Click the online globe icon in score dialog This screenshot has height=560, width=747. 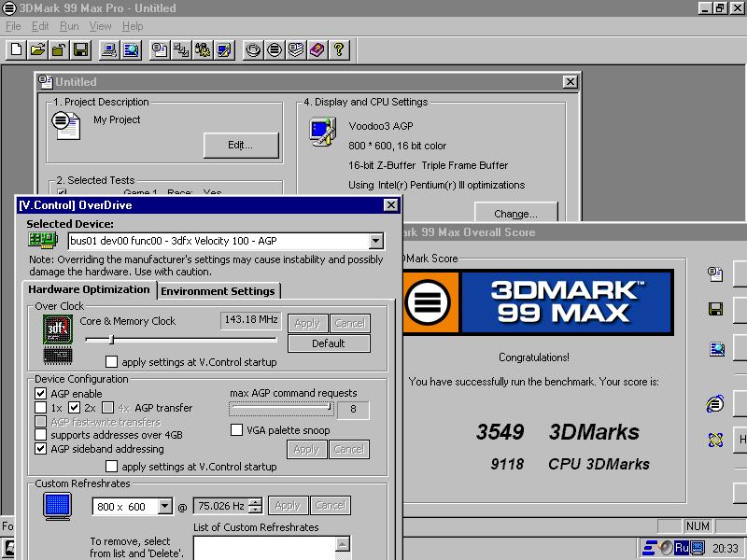coord(715,404)
